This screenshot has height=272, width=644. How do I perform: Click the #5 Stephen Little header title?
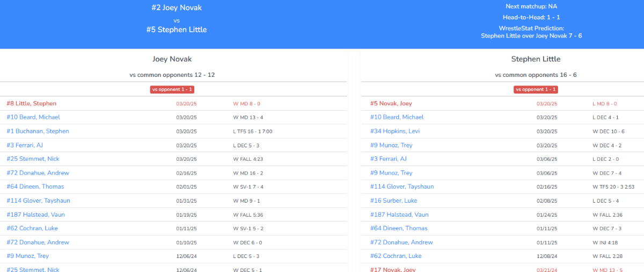point(177,30)
